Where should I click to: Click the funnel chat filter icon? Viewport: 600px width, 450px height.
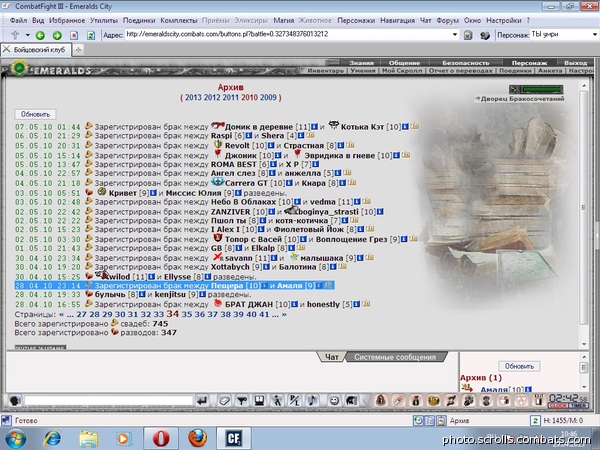point(241,401)
